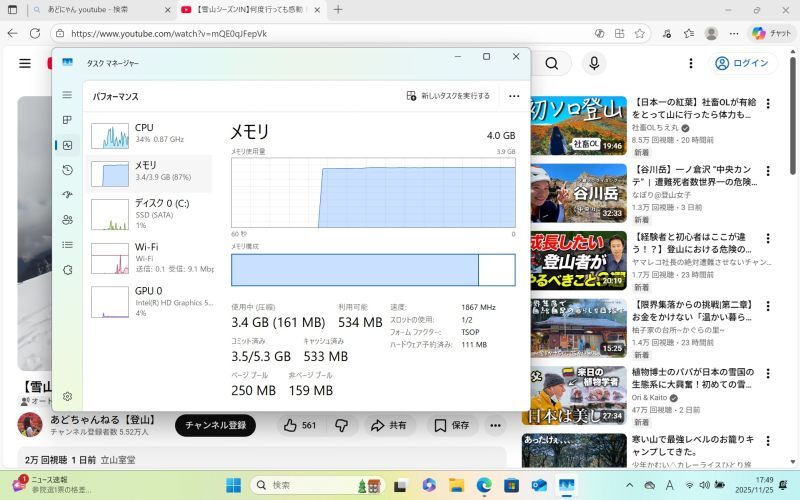
Task: Click the 534 MB available value
Action: 360,322
